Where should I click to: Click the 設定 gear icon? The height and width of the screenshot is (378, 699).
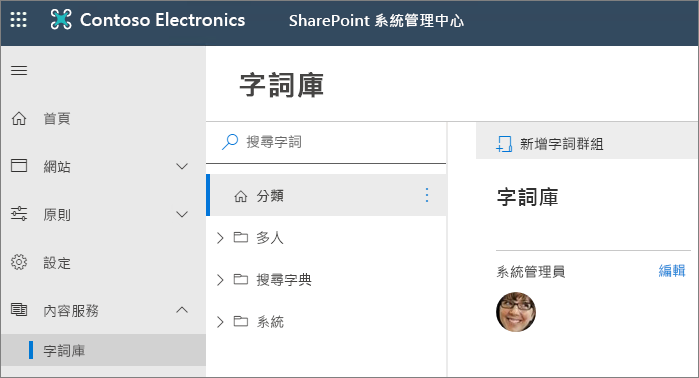(19, 262)
